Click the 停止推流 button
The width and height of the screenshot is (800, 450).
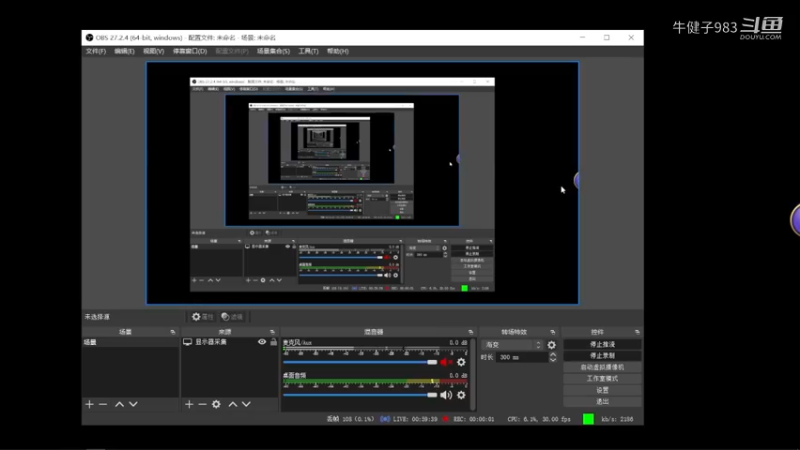pos(602,344)
